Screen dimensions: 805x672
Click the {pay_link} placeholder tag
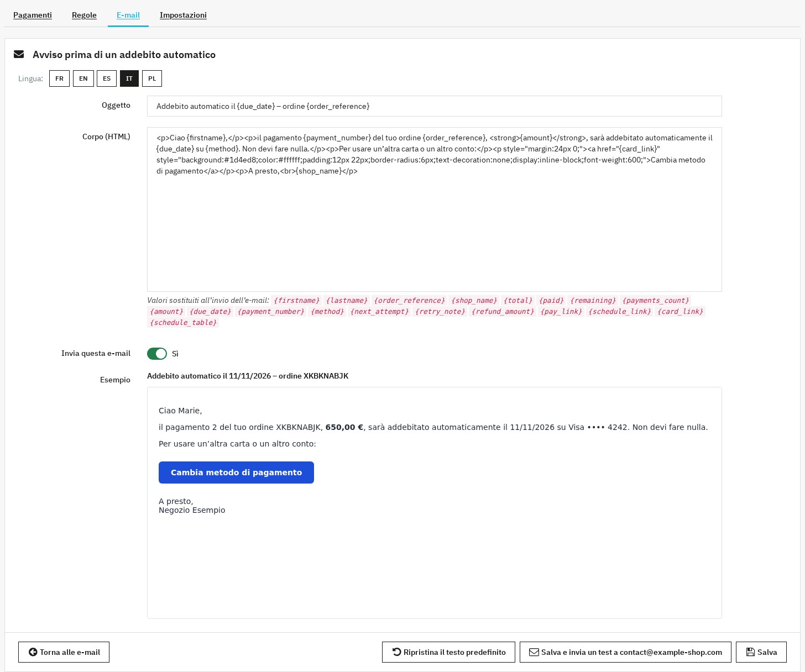click(561, 312)
